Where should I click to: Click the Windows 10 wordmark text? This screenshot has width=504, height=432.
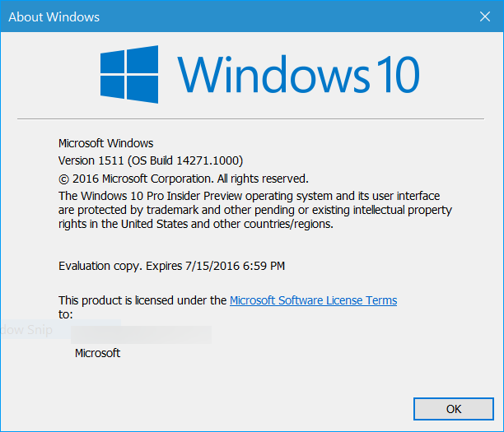click(298, 72)
